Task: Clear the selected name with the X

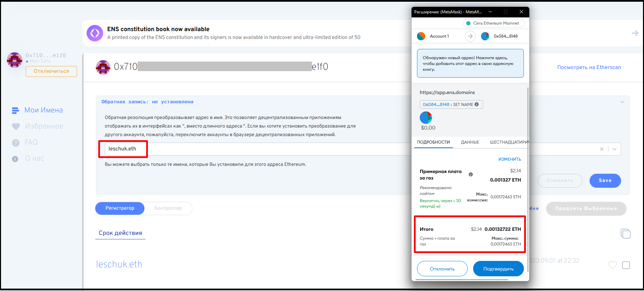Action: (x=602, y=149)
